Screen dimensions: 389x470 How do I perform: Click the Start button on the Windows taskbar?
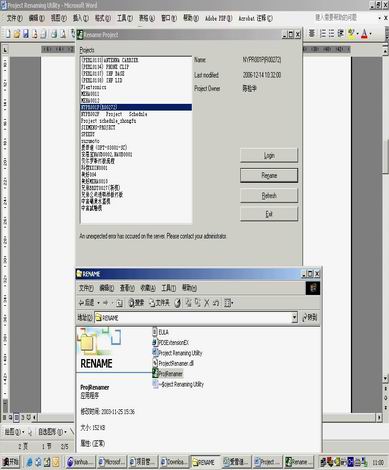11,462
